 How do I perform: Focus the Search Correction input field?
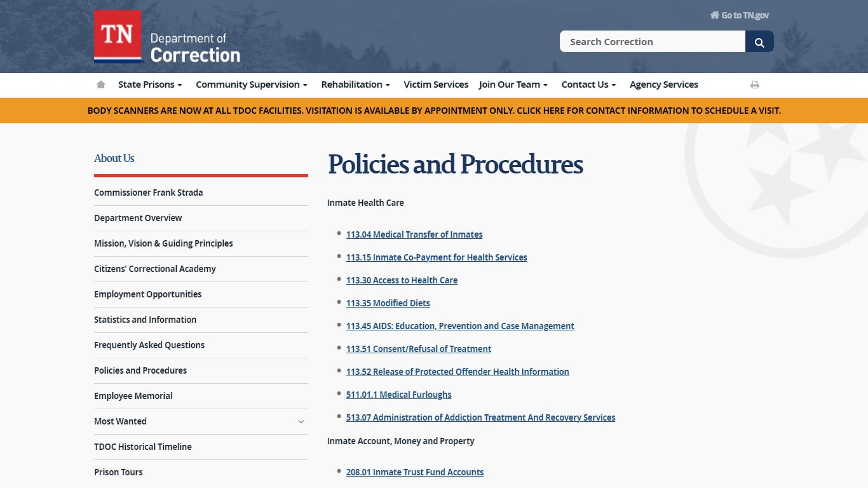click(653, 42)
